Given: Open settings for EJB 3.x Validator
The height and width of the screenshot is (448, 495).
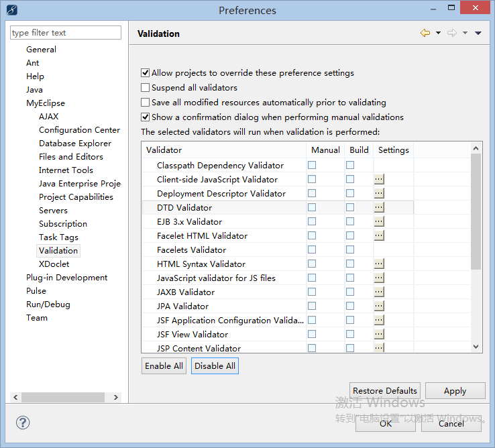Looking at the screenshot, I should coord(379,221).
